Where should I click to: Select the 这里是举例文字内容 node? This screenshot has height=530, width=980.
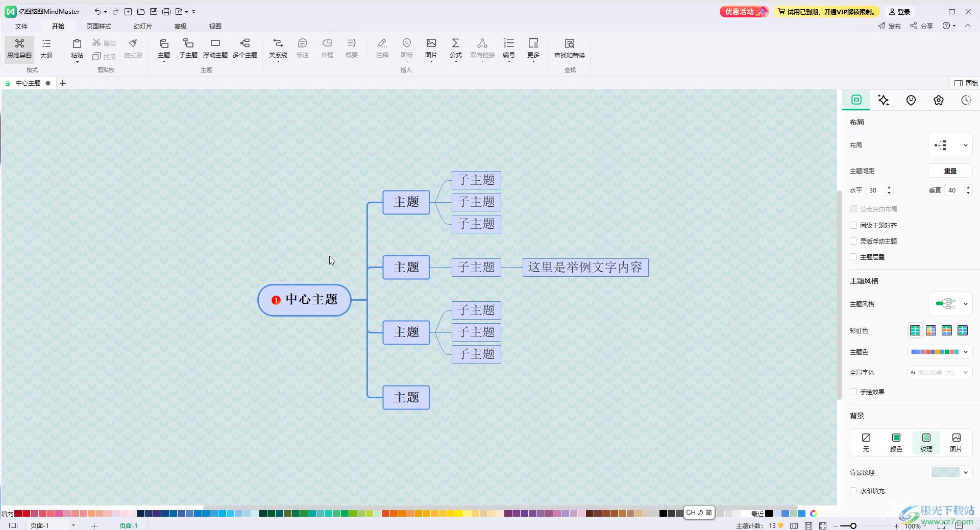(585, 268)
